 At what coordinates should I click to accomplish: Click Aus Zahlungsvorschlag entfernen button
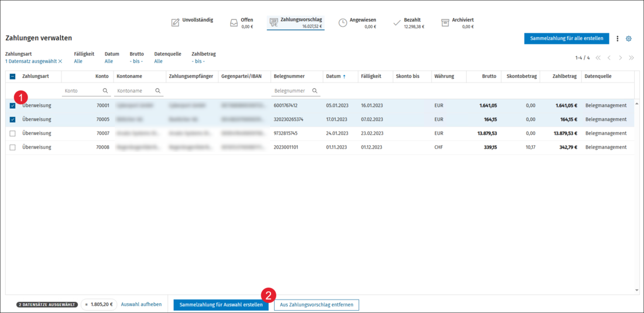(317, 305)
